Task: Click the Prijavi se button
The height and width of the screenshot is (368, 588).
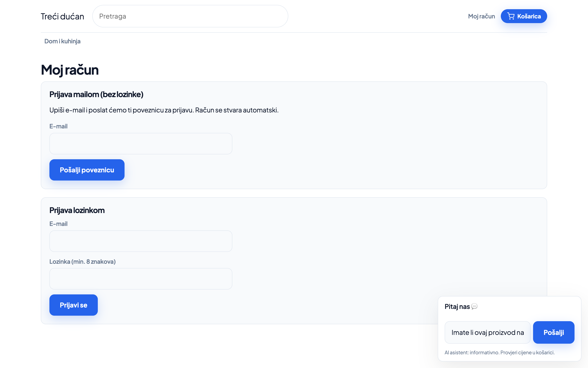Action: (74, 305)
